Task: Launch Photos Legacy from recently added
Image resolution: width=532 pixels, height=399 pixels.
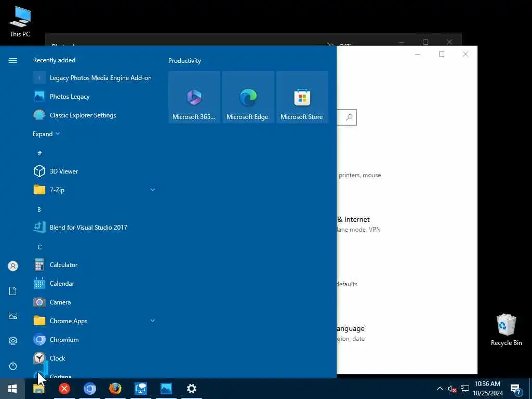Action: (x=95, y=97)
